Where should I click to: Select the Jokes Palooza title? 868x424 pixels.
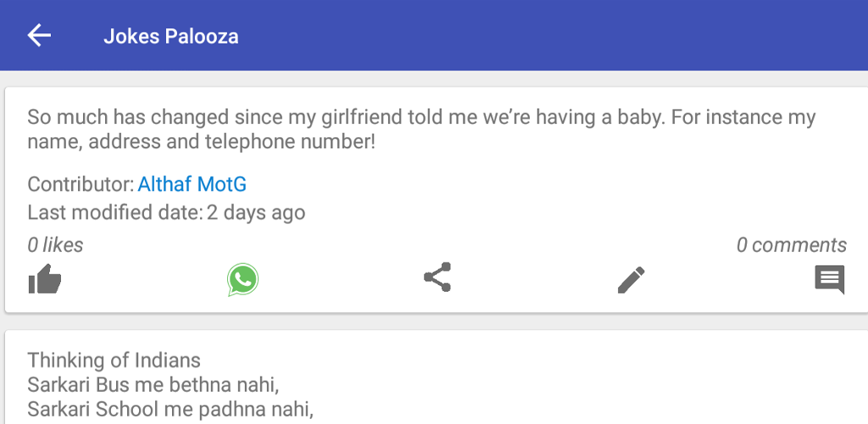[171, 36]
